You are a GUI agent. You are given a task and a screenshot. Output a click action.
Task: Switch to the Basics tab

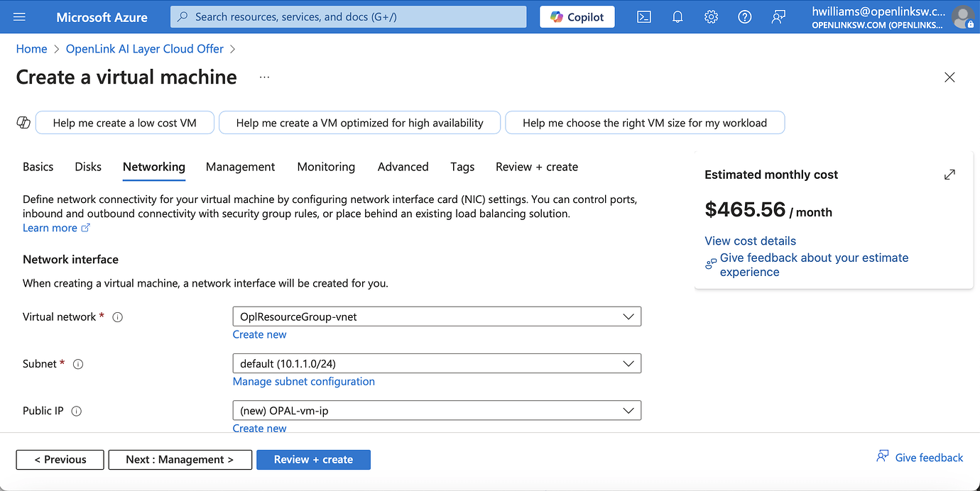point(38,167)
